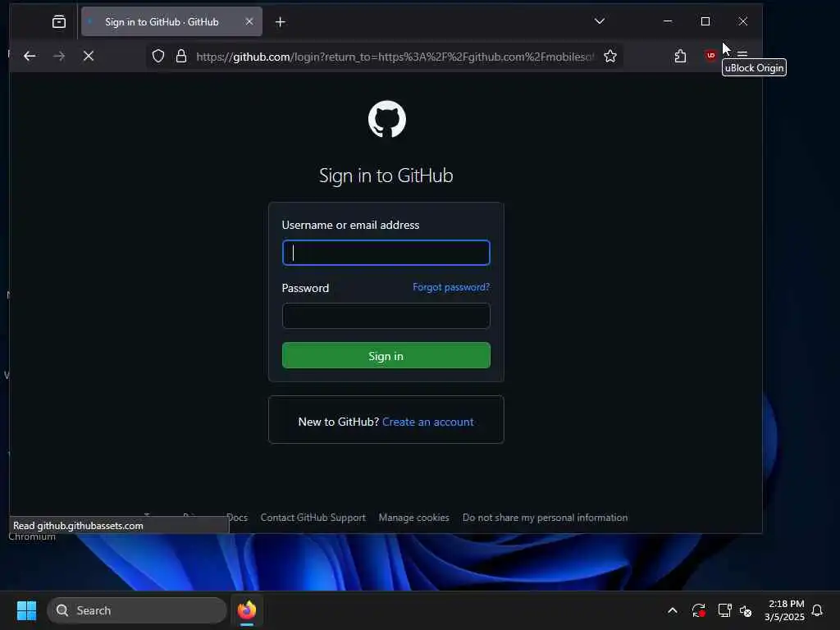The height and width of the screenshot is (630, 840).
Task: Show hidden system tray icons
Action: 673,610
